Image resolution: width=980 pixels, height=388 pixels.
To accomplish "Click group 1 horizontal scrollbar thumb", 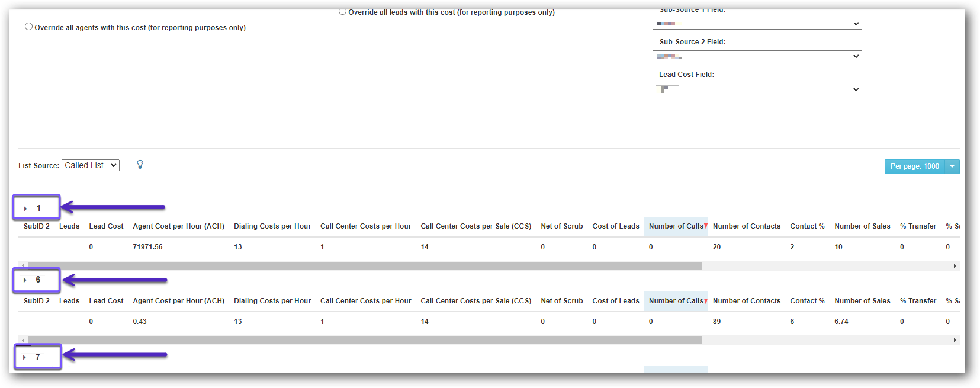I will click(365, 266).
